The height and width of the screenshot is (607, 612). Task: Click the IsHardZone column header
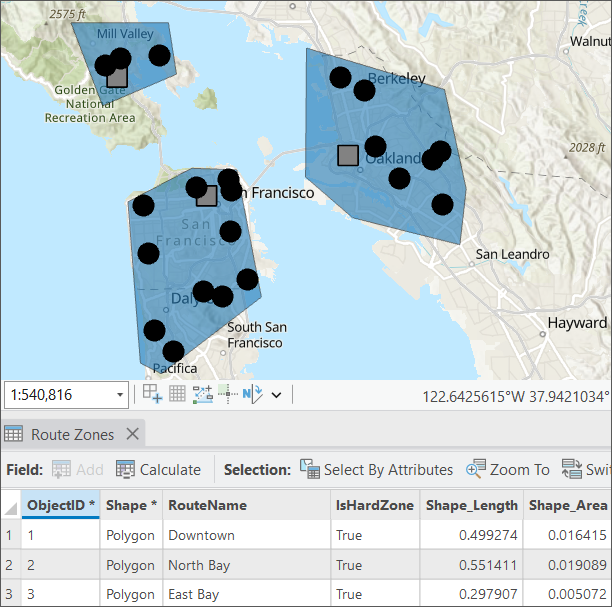[x=374, y=505]
